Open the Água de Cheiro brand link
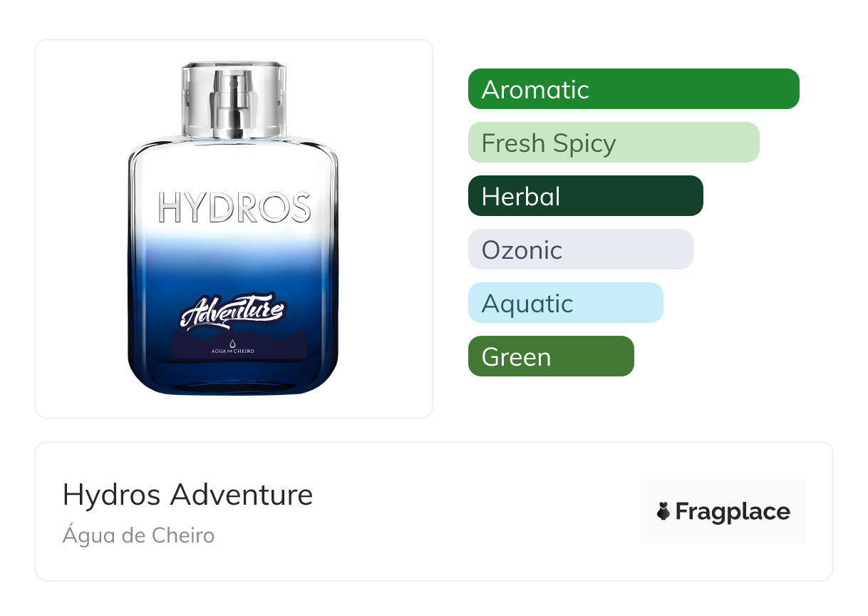The width and height of the screenshot is (868, 616). (138, 535)
